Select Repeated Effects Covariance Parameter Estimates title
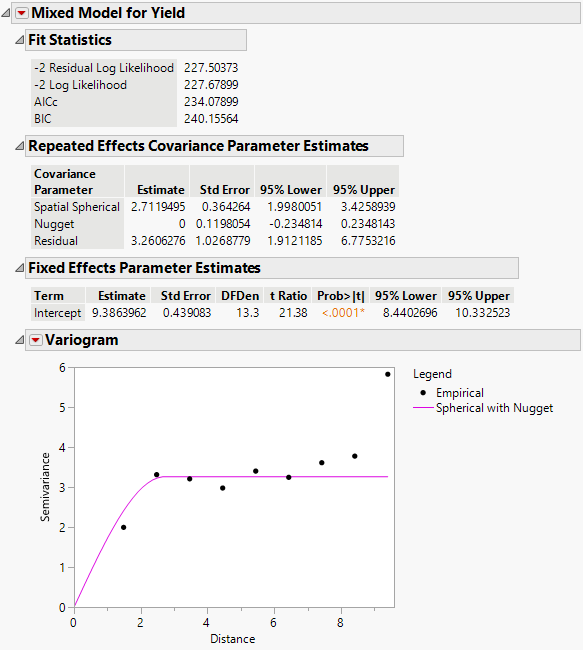583x650 pixels. click(198, 146)
